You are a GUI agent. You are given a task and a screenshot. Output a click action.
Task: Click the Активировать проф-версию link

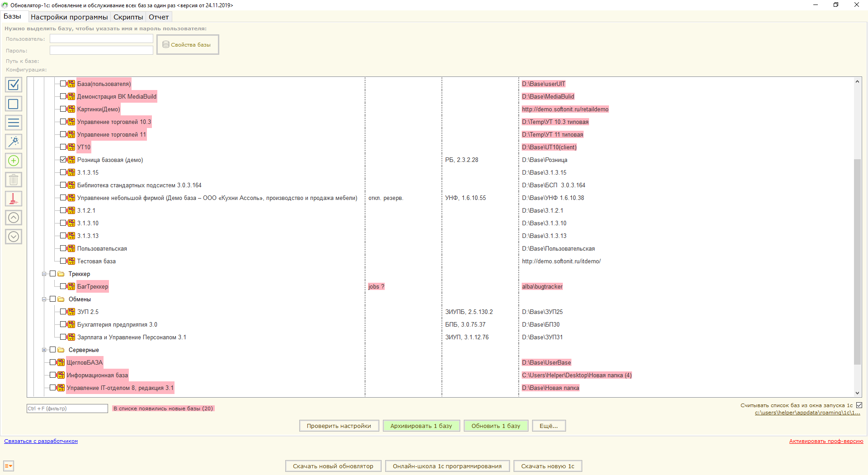pyautogui.click(x=826, y=441)
